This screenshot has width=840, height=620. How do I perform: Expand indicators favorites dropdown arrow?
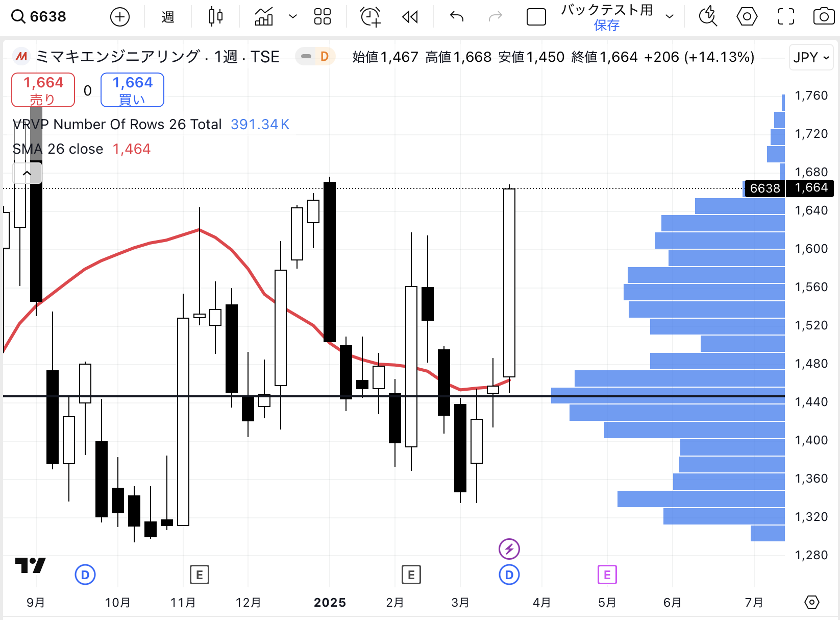pyautogui.click(x=293, y=17)
